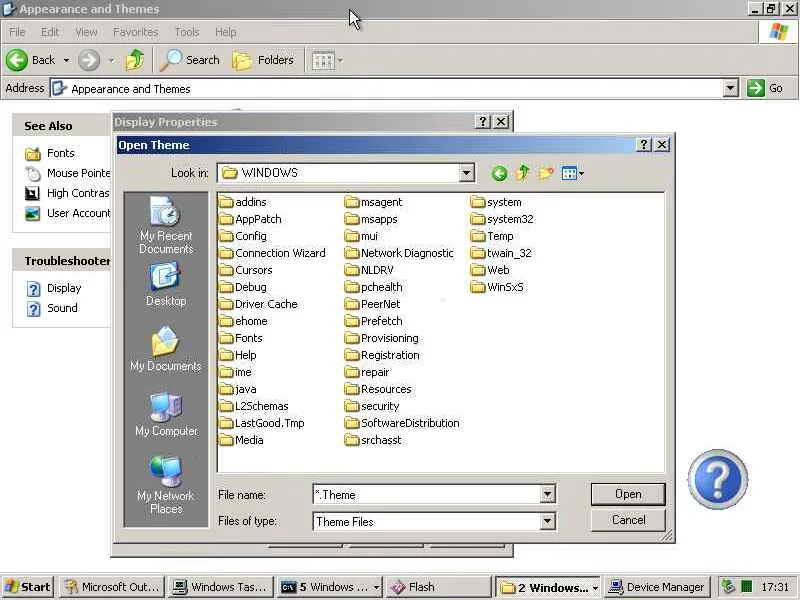Click the Up folder icon in Explorer toolbar
This screenshot has width=800, height=600.
(x=135, y=60)
